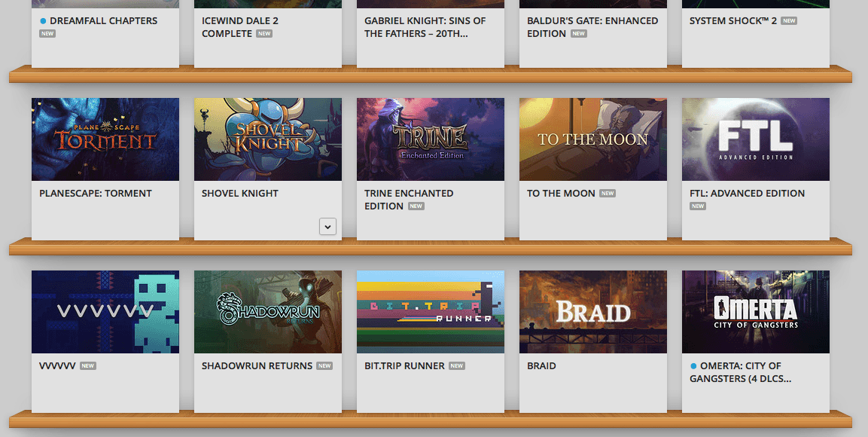
Task: Click NEW badge beside Shadowrun Returns
Action: (x=324, y=365)
